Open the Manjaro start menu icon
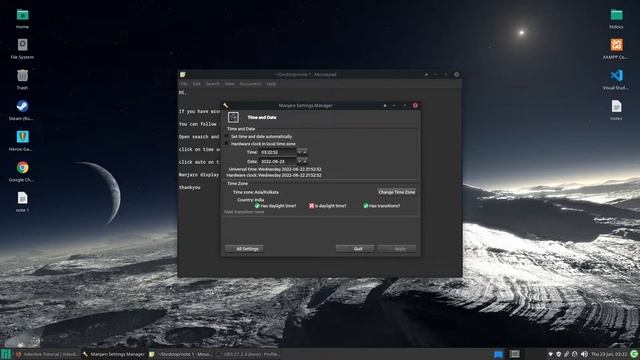 (6, 354)
